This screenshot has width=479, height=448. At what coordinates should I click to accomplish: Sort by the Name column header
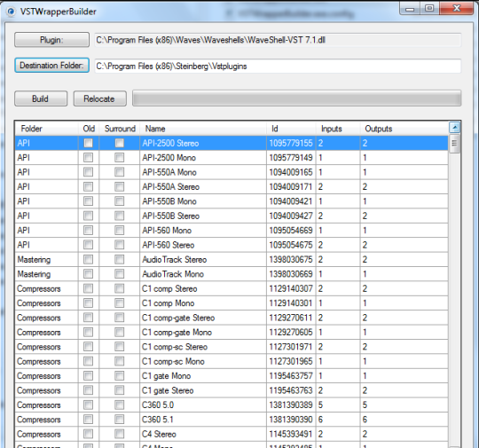203,129
